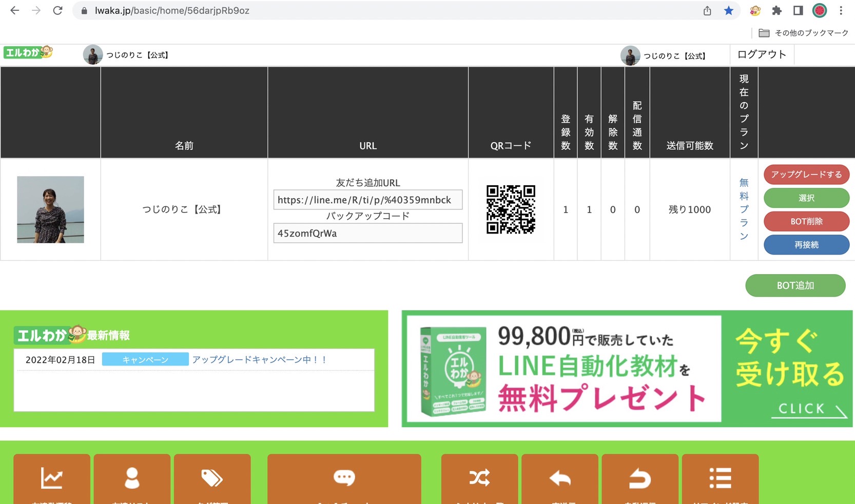The height and width of the screenshot is (504, 855).
Task: Open browser extensions puzzle icon
Action: (776, 10)
